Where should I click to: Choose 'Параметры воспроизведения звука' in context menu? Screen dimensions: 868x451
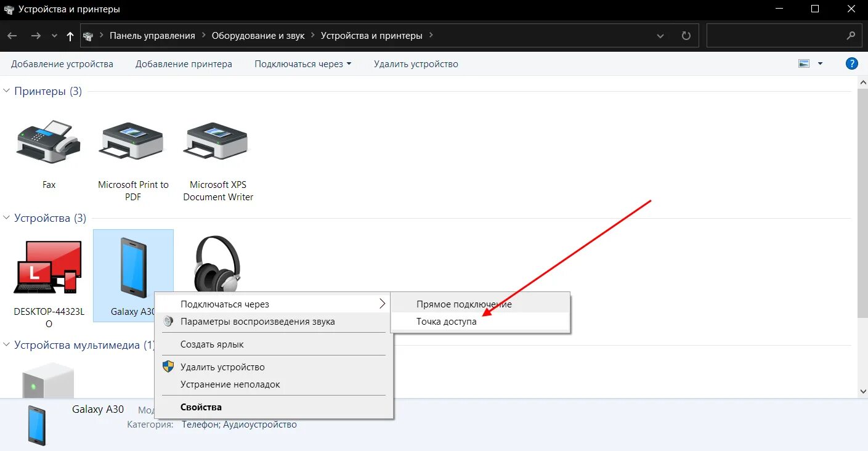point(274,322)
